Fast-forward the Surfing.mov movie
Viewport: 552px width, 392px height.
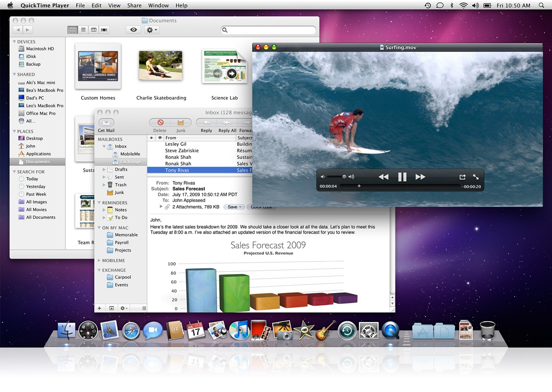(x=420, y=177)
